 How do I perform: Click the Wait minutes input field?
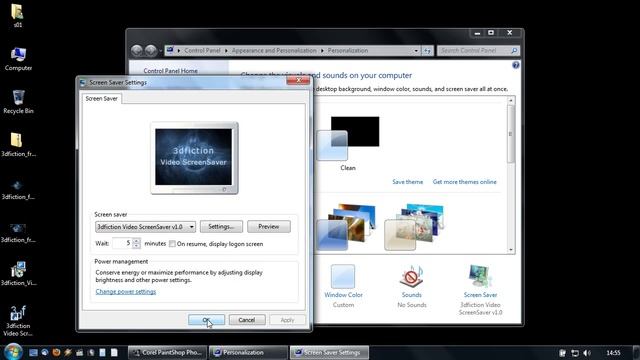(x=122, y=243)
